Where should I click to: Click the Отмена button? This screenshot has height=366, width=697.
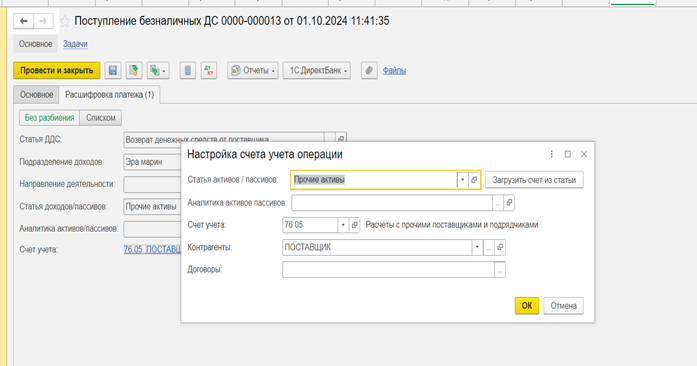coord(563,306)
